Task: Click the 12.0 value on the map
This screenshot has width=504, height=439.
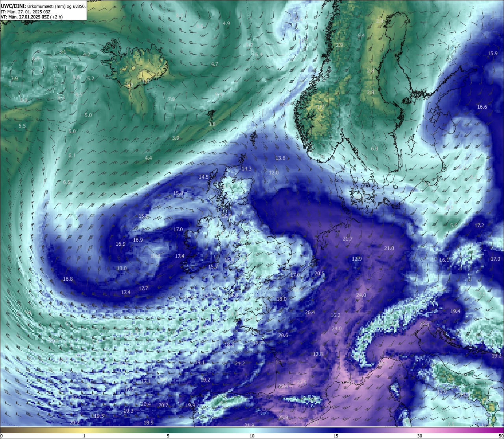Action: [x=274, y=172]
